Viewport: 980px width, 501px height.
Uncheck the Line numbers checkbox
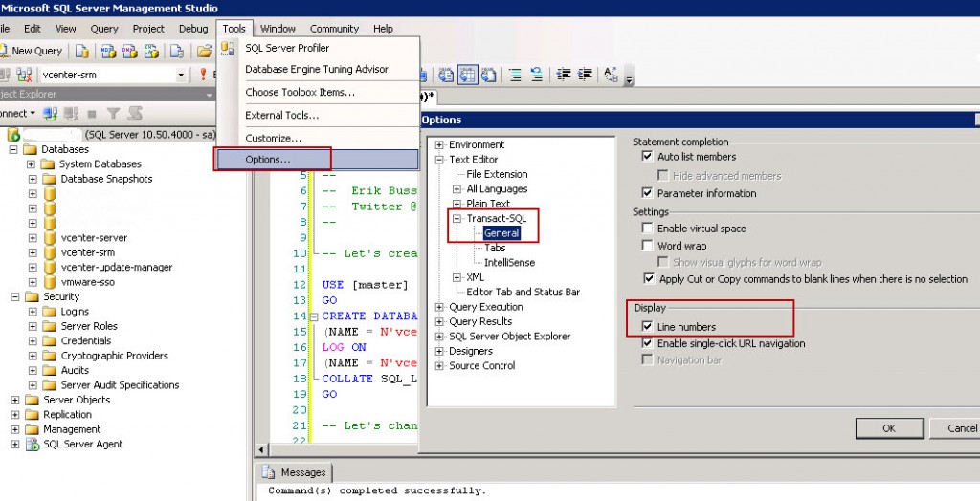pos(648,326)
